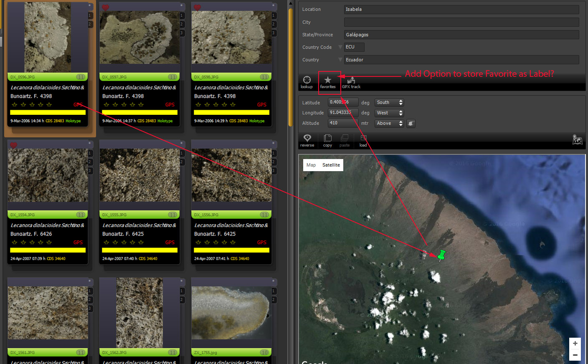Click the asterisk marker on DX_0597.JPG
Image resolution: width=588 pixels, height=364 pixels.
(181, 6)
